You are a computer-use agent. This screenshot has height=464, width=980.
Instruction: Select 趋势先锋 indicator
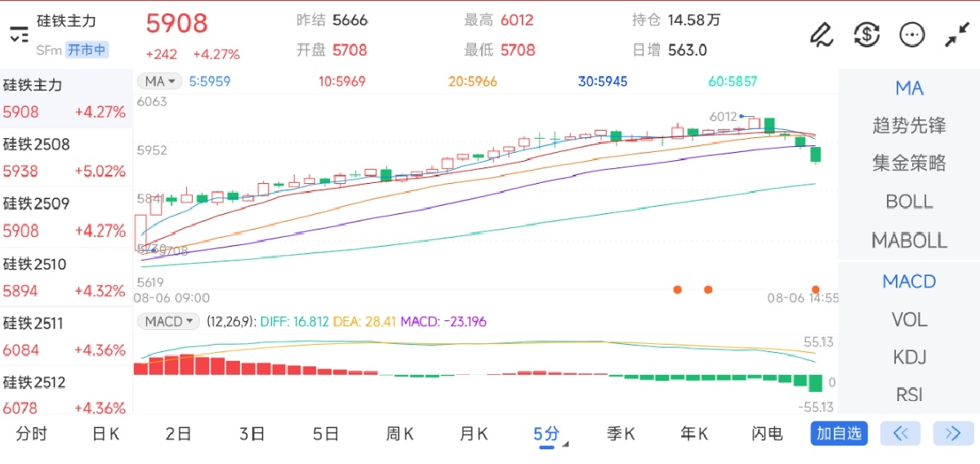click(x=909, y=126)
